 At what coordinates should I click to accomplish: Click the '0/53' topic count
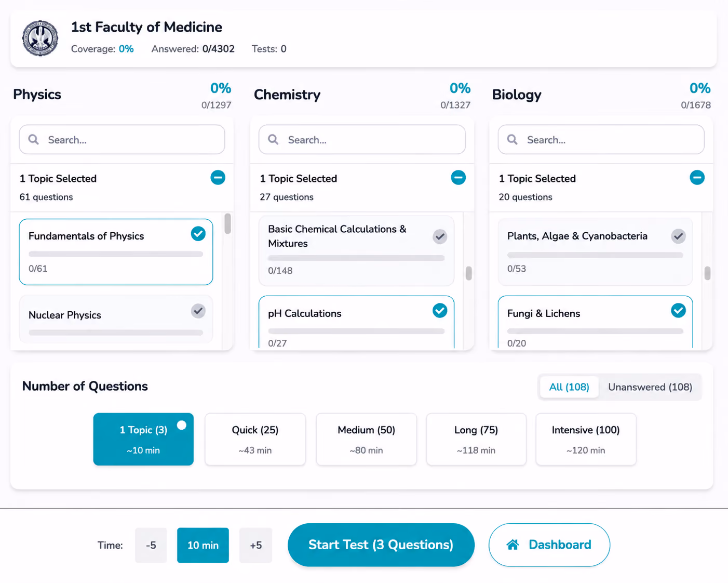[517, 269]
